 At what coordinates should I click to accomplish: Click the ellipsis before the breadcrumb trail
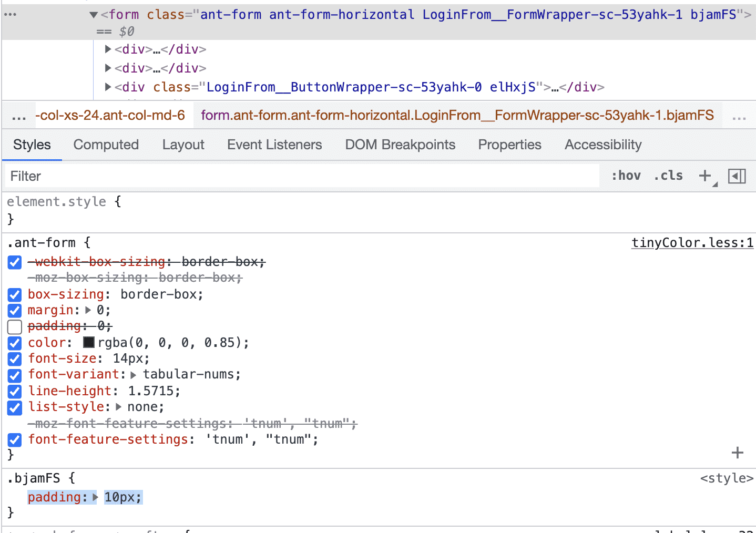click(x=19, y=116)
